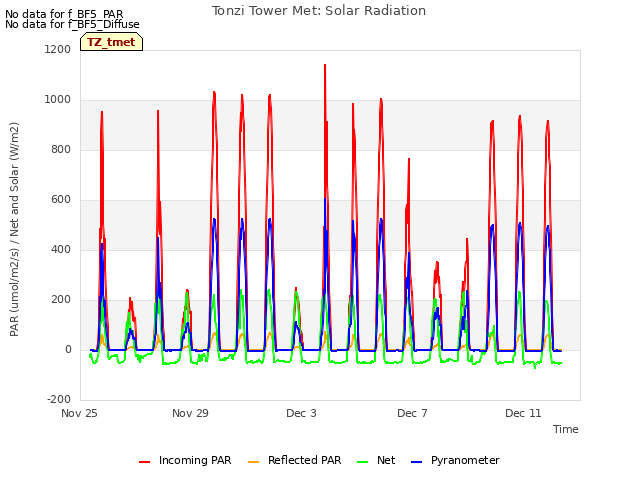Click the orange Reflected PAR legend swatch

coord(253,462)
